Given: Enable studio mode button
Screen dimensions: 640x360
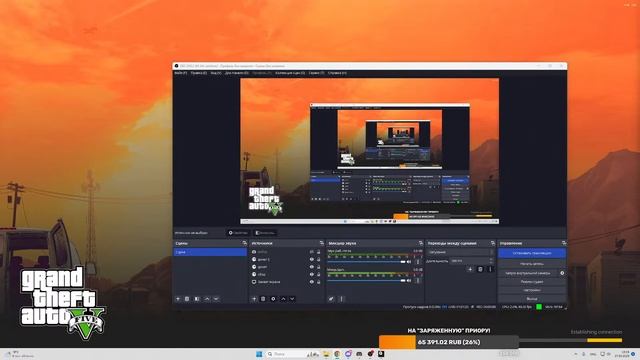Looking at the screenshot, I should (x=532, y=282).
